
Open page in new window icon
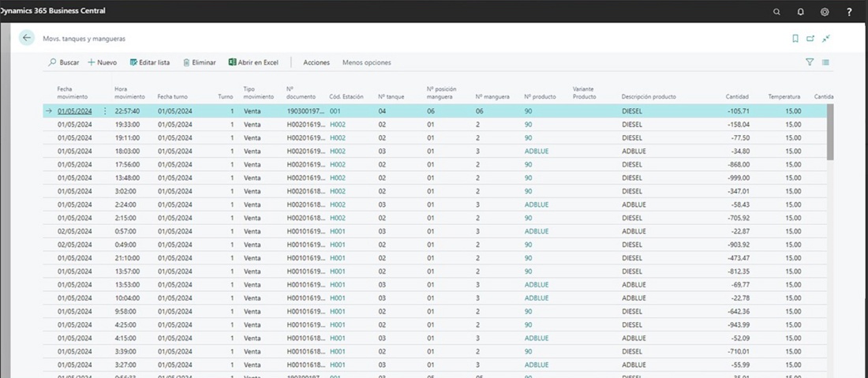click(810, 38)
